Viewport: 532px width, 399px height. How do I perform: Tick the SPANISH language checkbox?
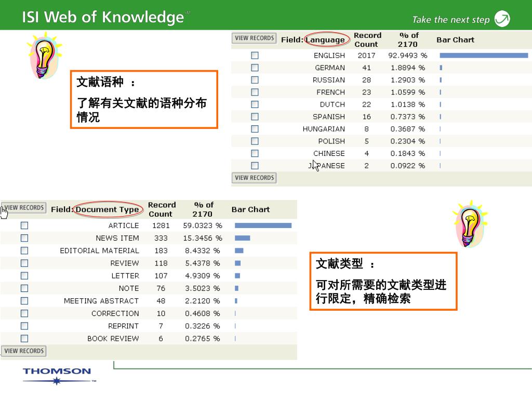[255, 116]
